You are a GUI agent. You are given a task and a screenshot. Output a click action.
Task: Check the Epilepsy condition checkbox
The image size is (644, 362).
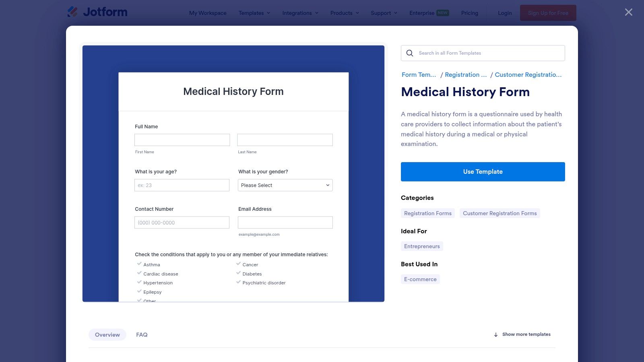tap(139, 291)
